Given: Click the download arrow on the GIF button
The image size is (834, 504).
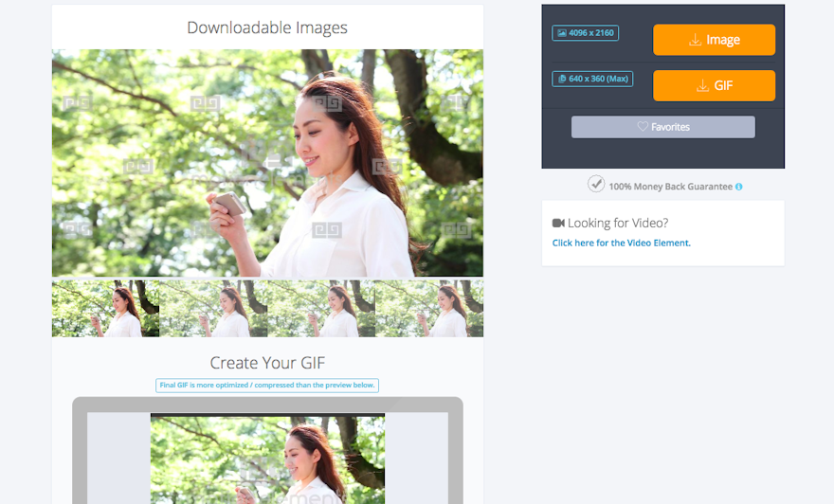Looking at the screenshot, I should (702, 86).
